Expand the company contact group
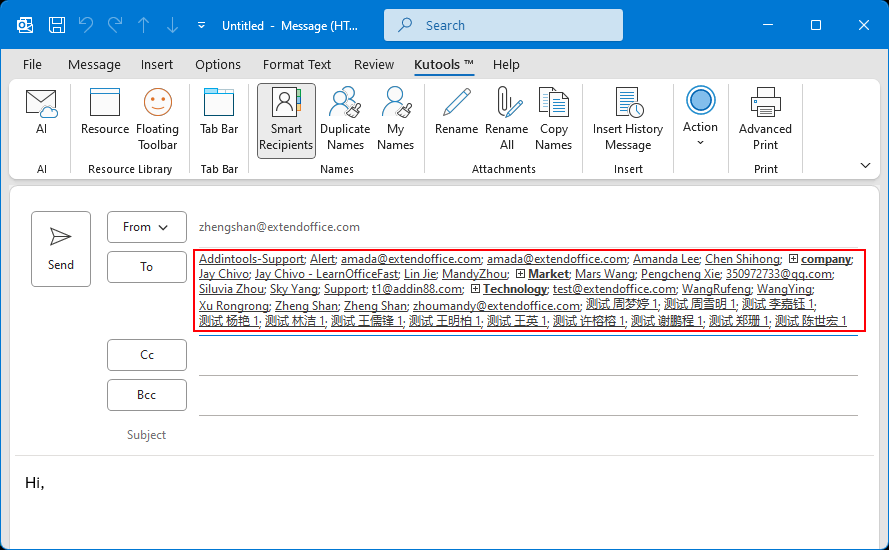 click(793, 259)
